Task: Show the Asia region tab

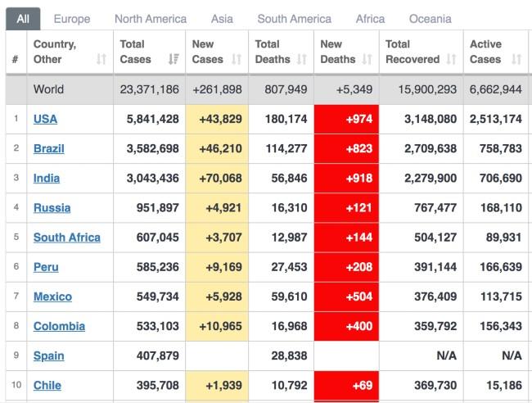Action: [222, 18]
